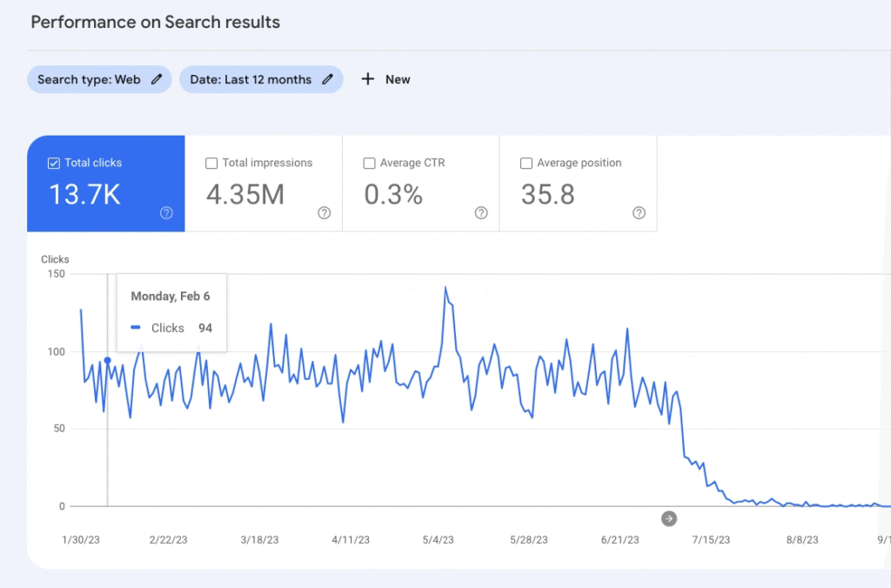Click the highest clicks peak in early May
The image size is (891, 588).
pos(445,287)
